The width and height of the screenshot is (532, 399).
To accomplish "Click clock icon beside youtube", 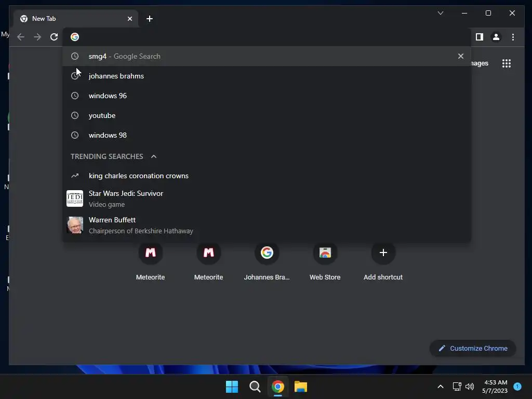I will [x=75, y=115].
